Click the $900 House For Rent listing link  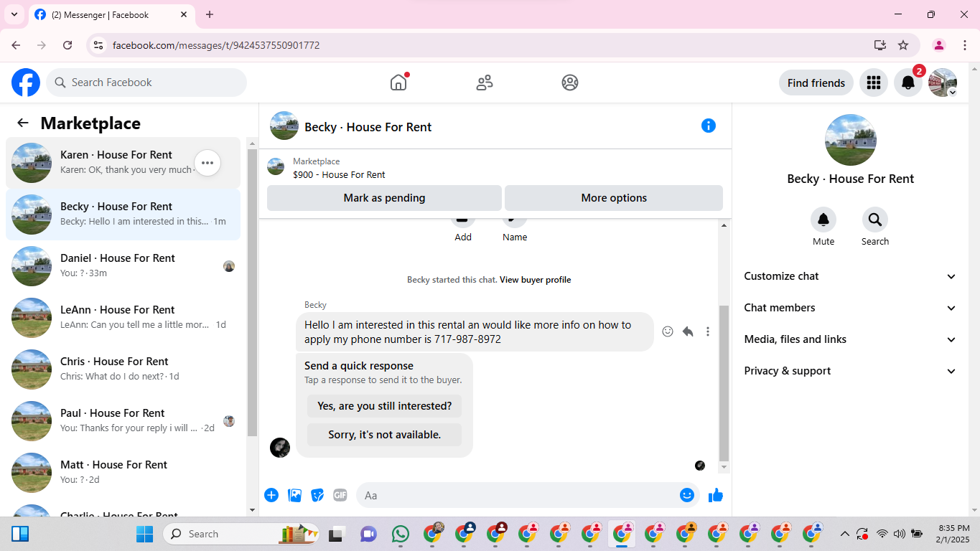tap(339, 174)
